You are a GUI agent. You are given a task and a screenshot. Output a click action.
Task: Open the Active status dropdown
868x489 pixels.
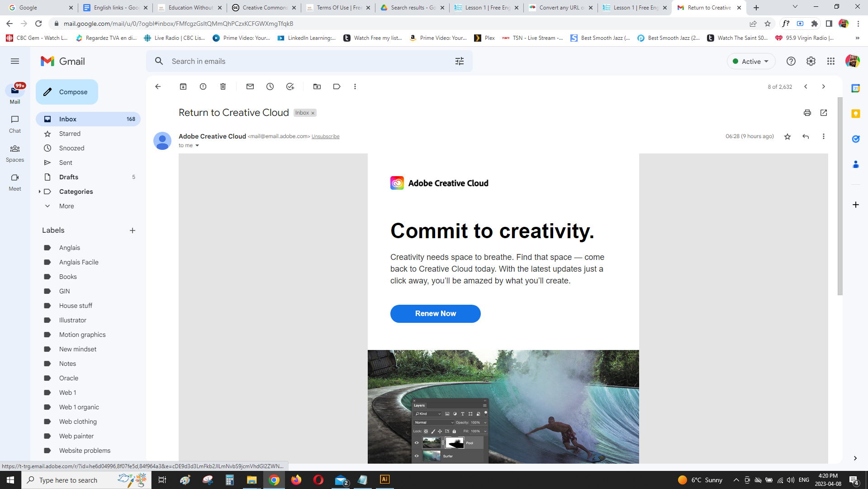[751, 62]
